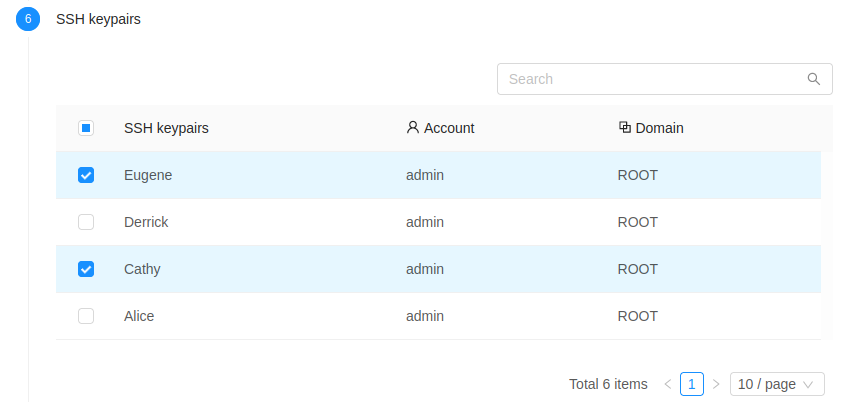This screenshot has height=407, width=850.
Task: Go to previous page arrow
Action: [668, 384]
